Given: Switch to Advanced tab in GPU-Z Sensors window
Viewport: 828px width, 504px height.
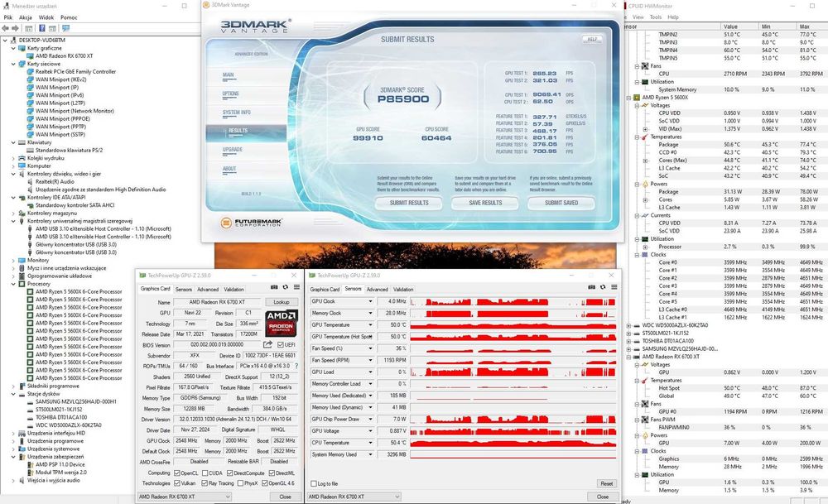Looking at the screenshot, I should [377, 289].
